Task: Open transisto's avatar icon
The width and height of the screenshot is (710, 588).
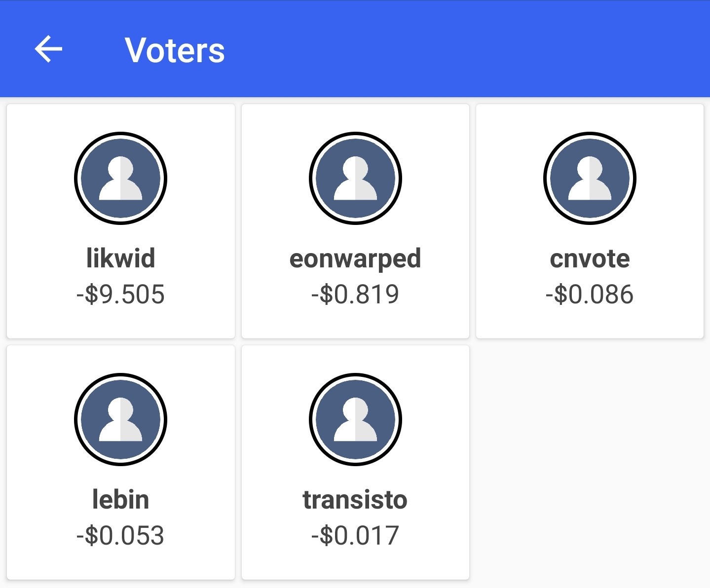Action: click(x=355, y=419)
